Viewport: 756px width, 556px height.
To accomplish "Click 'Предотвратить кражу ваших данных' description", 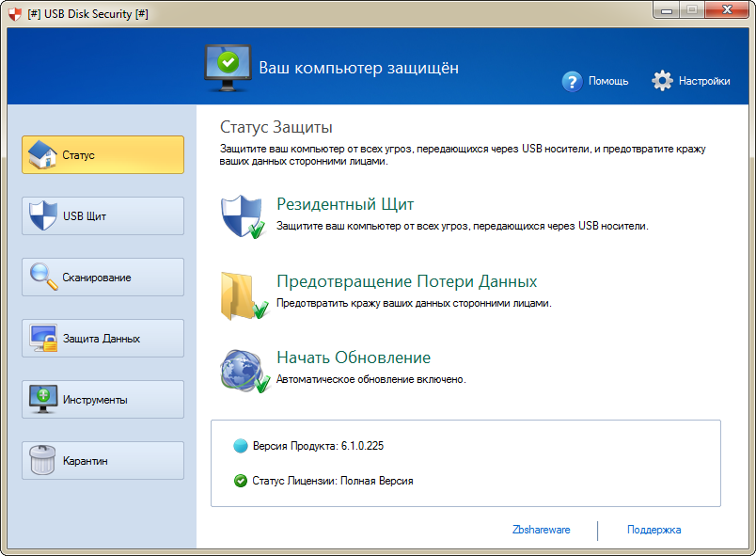I will [414, 303].
